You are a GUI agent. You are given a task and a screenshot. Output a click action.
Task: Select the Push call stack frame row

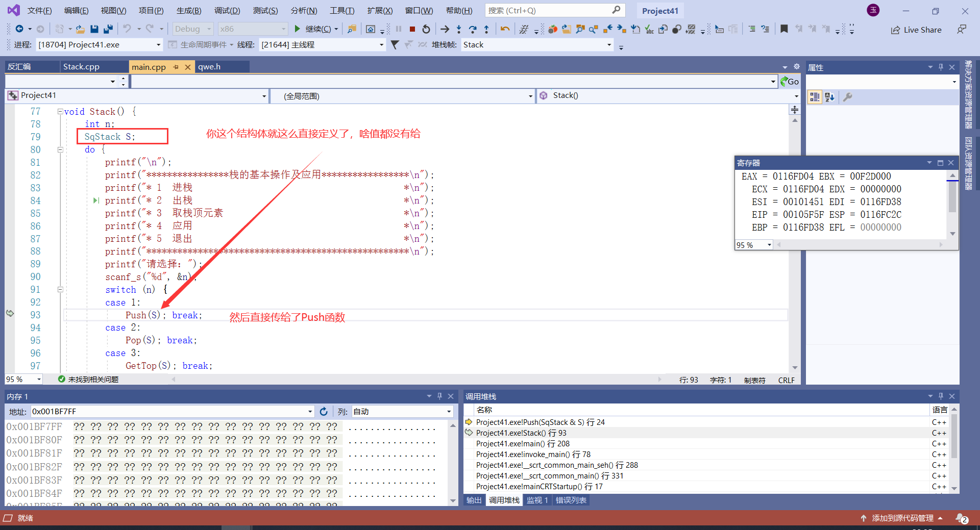697,422
